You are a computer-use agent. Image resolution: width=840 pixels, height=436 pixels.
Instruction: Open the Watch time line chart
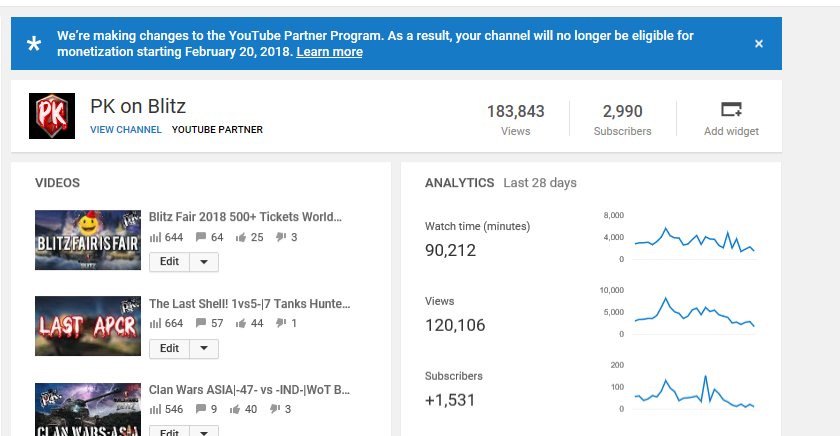pos(695,239)
